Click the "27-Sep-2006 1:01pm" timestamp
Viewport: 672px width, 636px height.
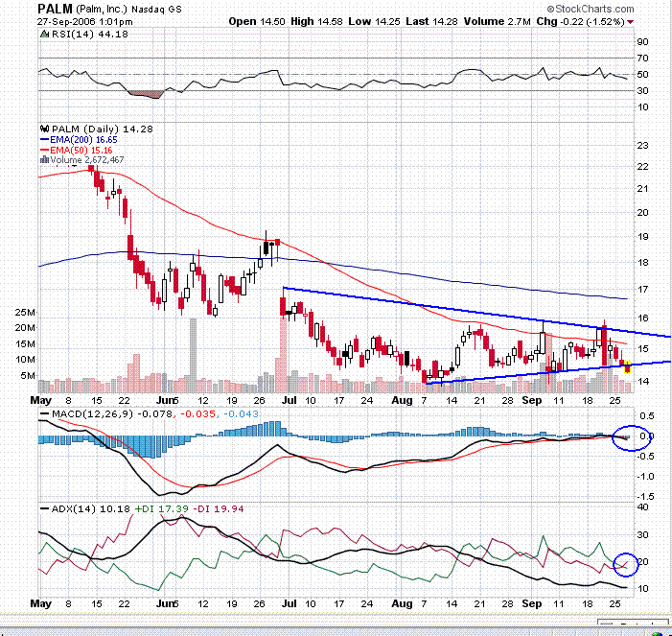pos(85,22)
